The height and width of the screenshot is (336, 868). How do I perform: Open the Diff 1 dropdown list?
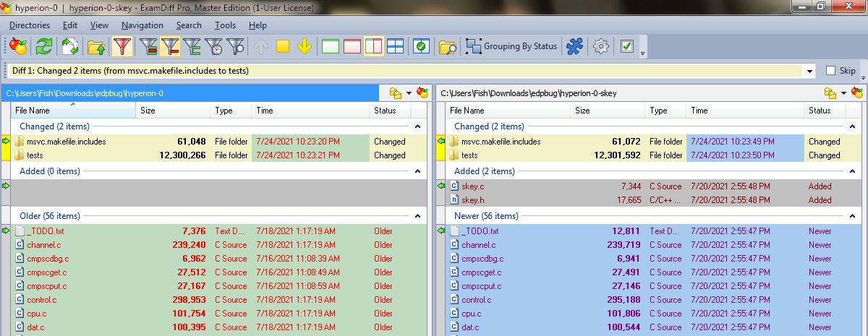coord(809,71)
